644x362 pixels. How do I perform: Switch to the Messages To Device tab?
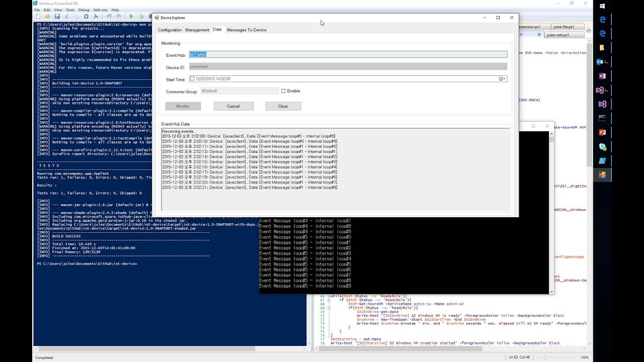247,30
